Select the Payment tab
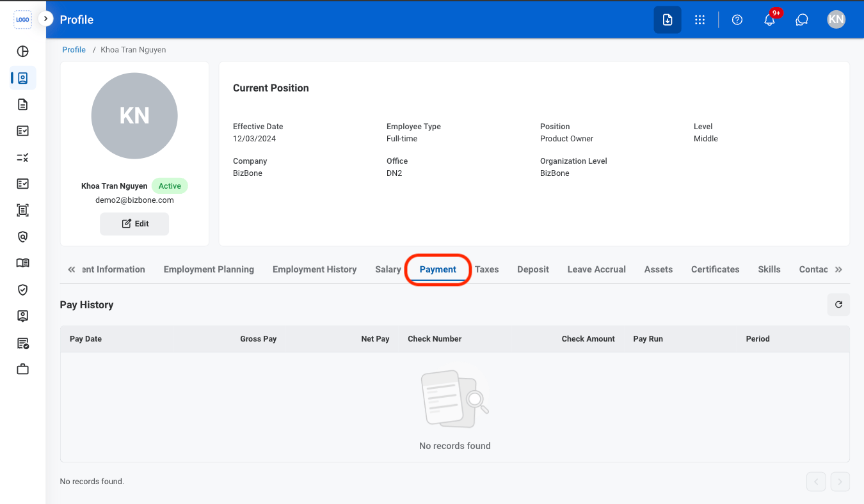The width and height of the screenshot is (864, 504). pyautogui.click(x=438, y=269)
